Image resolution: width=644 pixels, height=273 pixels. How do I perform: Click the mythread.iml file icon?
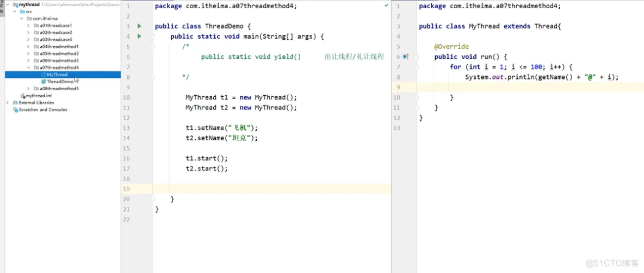tap(23, 96)
